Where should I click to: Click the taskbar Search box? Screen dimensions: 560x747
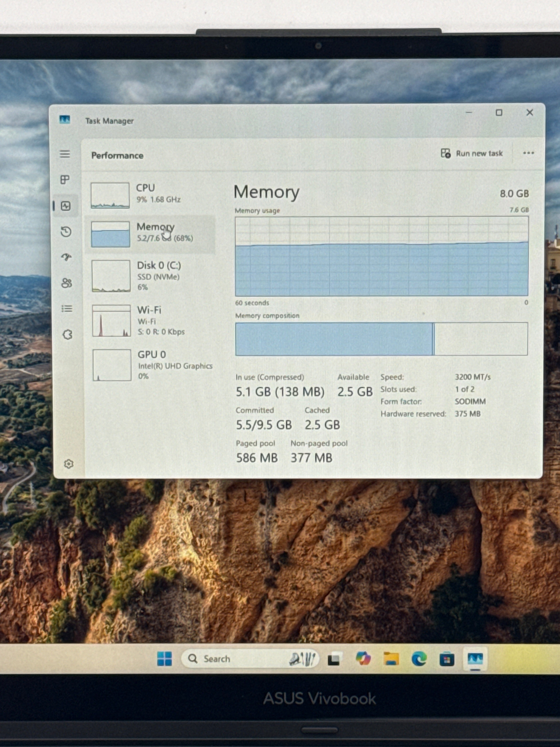pyautogui.click(x=250, y=658)
